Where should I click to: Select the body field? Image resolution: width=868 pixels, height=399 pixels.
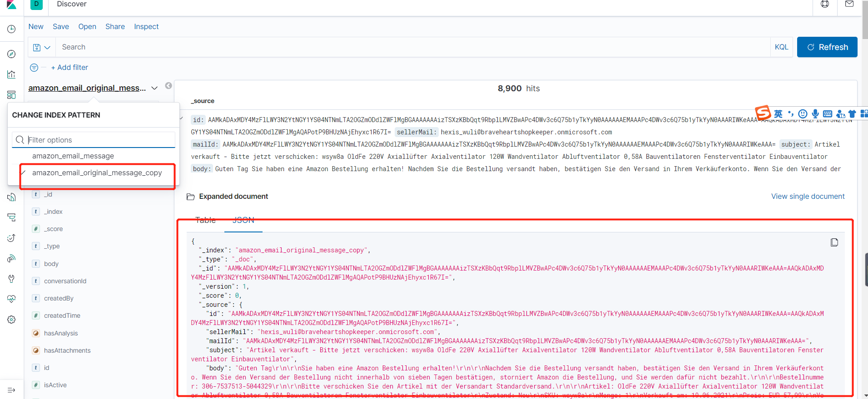(x=51, y=264)
